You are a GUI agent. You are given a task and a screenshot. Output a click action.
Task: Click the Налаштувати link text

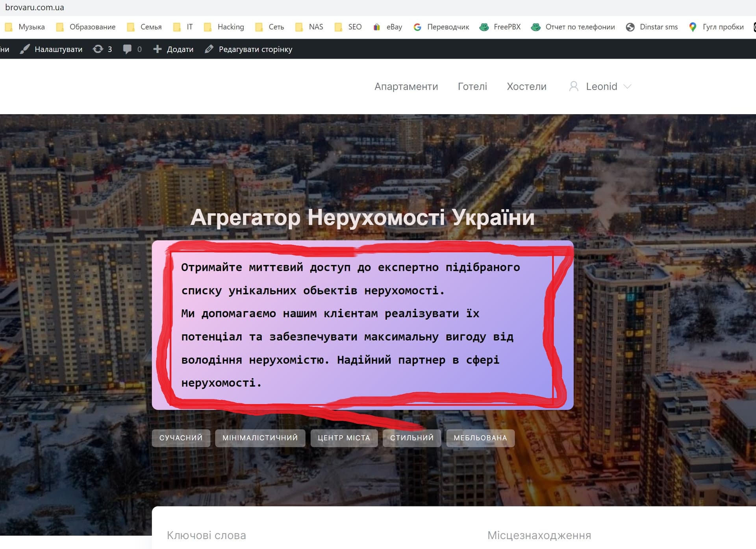[x=59, y=49]
